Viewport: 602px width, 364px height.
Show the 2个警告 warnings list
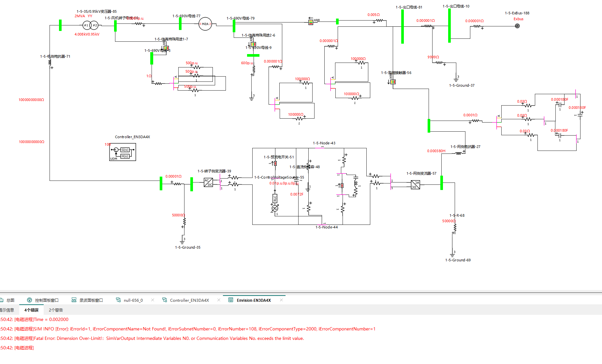(x=56, y=310)
